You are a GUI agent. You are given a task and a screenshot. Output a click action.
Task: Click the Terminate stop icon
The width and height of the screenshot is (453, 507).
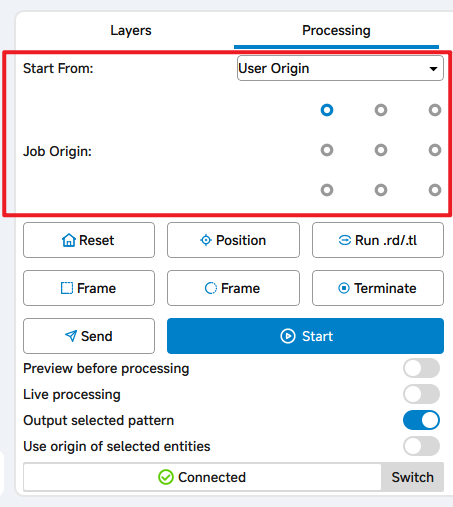click(x=344, y=288)
